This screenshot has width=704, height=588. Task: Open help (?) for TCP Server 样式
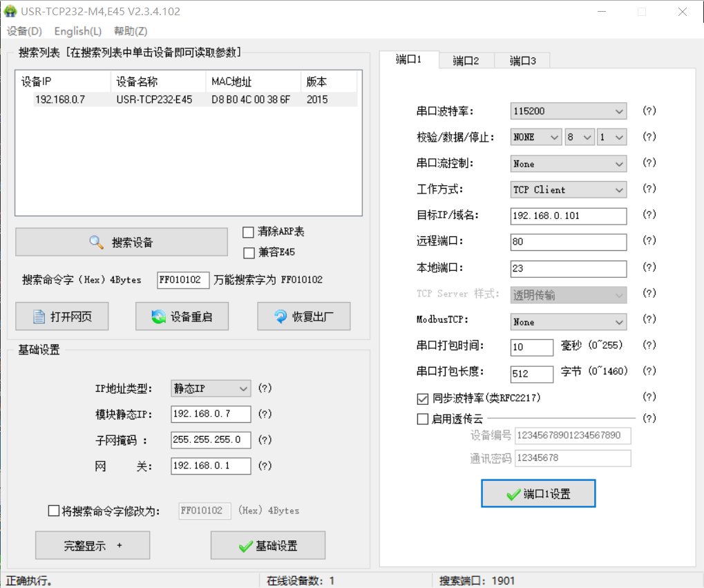coord(649,294)
